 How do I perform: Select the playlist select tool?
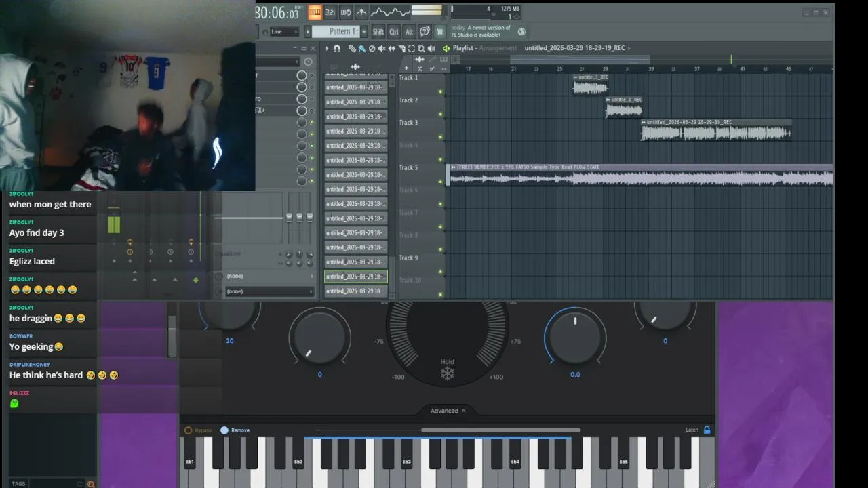[x=411, y=48]
